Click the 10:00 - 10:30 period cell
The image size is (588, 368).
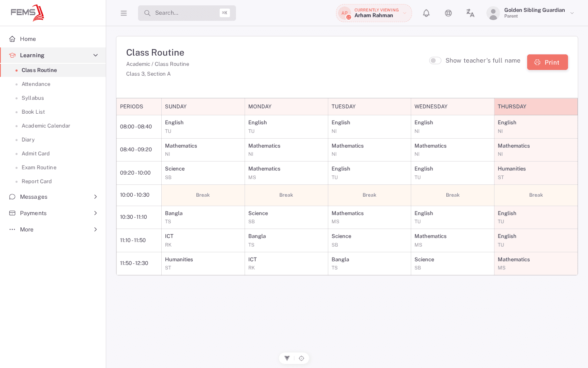coord(139,195)
